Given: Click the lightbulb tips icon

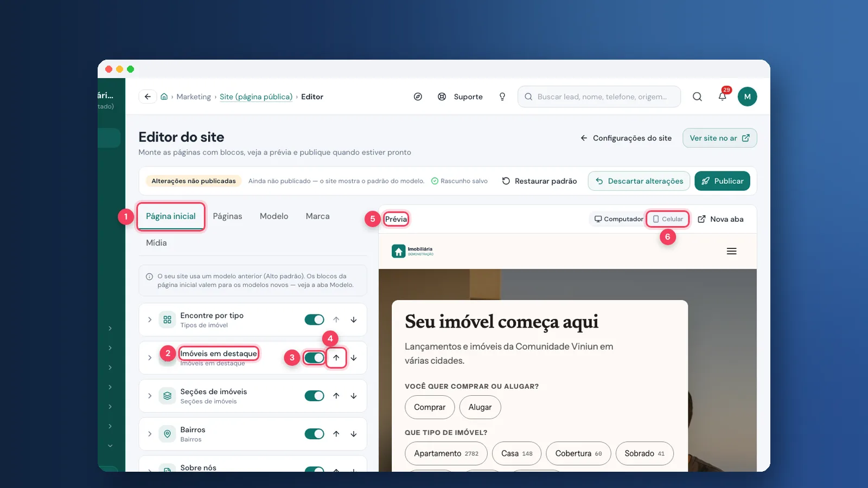Looking at the screenshot, I should coord(502,97).
